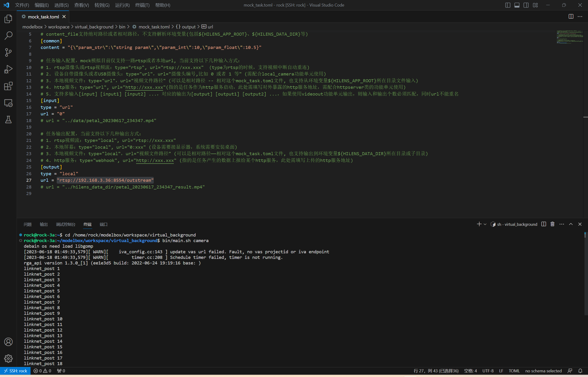The width and height of the screenshot is (588, 377).
Task: Open the Explorer view in activity bar
Action: (x=8, y=19)
